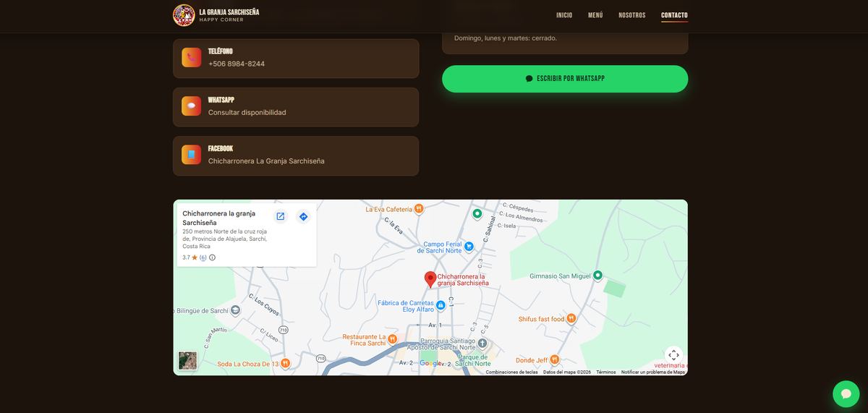Viewport: 868px width, 413px height.
Task: Open larger map icon in info card
Action: point(281,216)
